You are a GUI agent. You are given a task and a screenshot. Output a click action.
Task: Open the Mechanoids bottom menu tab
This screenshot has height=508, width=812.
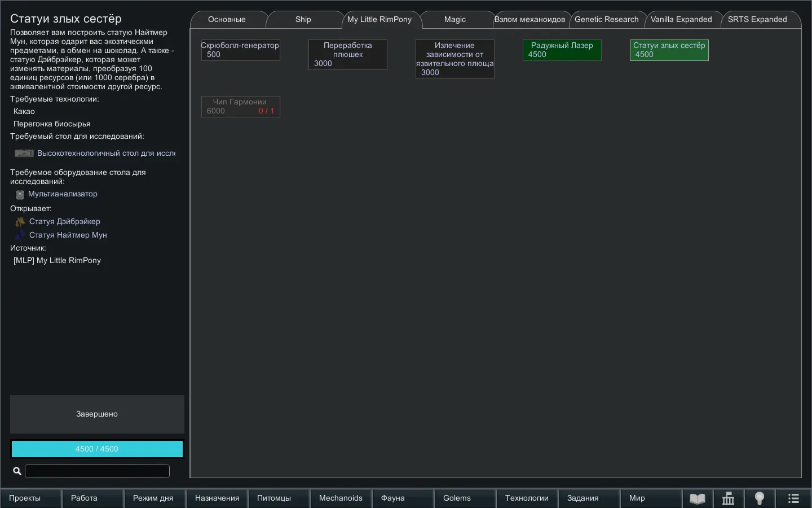341,498
